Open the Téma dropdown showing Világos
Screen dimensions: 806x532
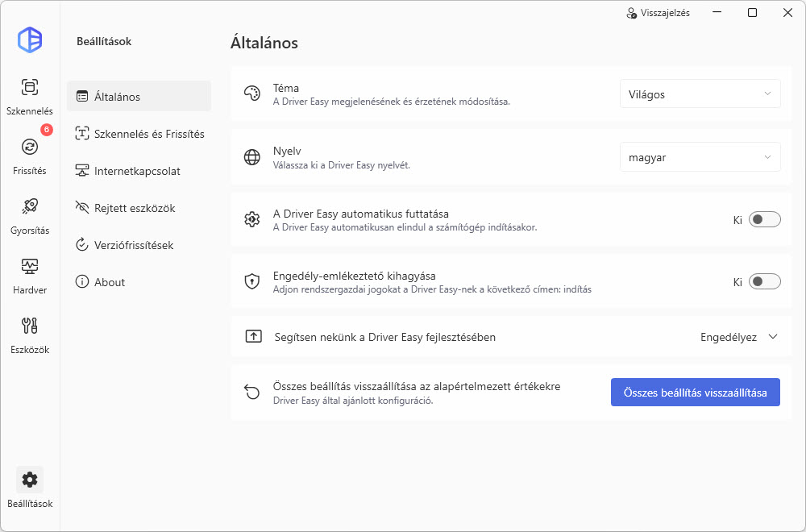[x=700, y=94]
